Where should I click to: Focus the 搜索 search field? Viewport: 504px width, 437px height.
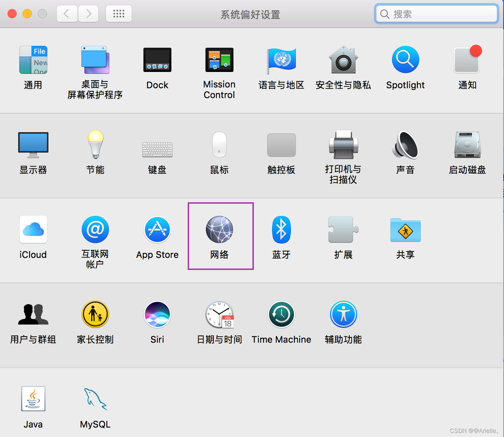tap(436, 14)
